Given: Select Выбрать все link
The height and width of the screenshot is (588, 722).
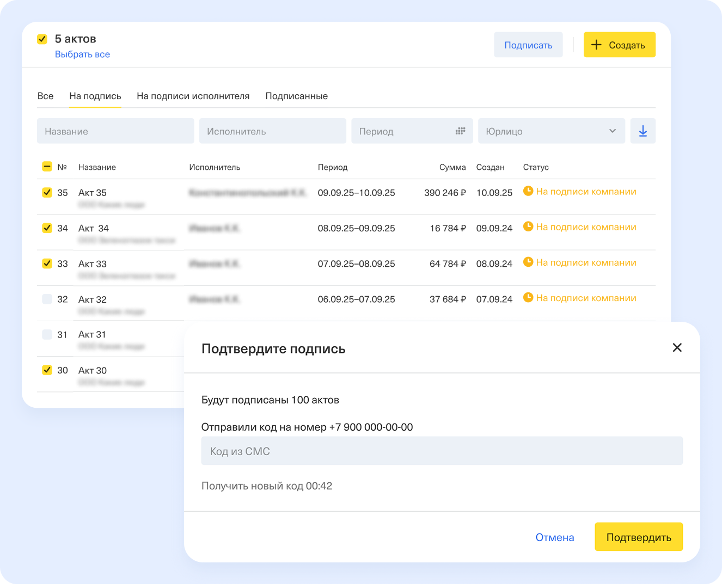Looking at the screenshot, I should [x=82, y=54].
